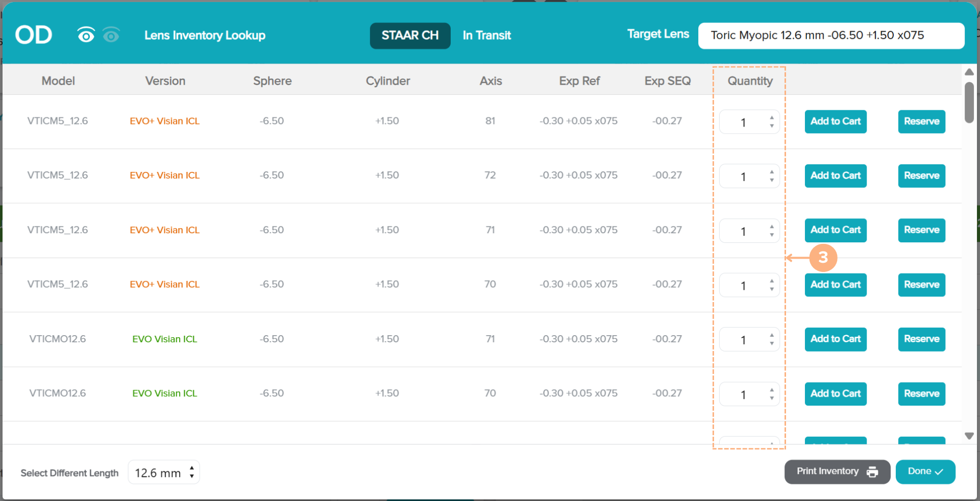Sort by the Sphere column header
Viewport: 980px width, 501px height.
(x=272, y=81)
